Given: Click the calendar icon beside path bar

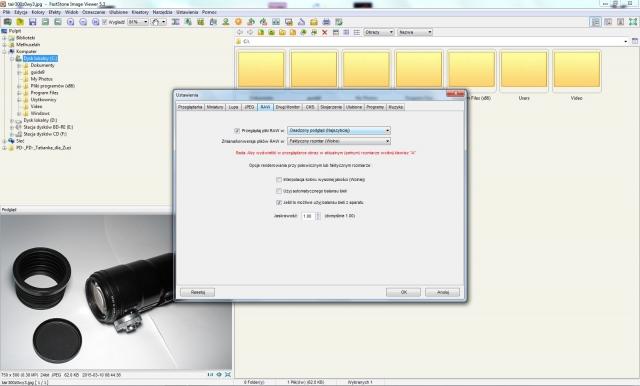Looking at the screenshot, I should (635, 41).
